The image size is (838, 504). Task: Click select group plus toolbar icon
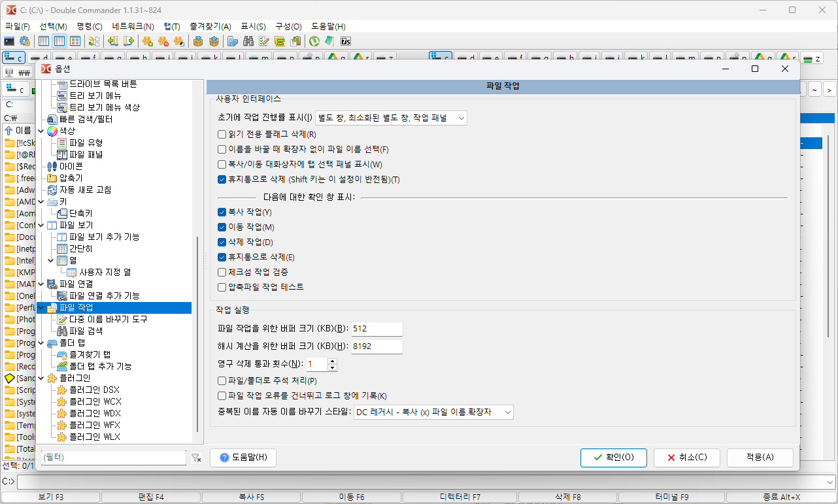pos(148,41)
